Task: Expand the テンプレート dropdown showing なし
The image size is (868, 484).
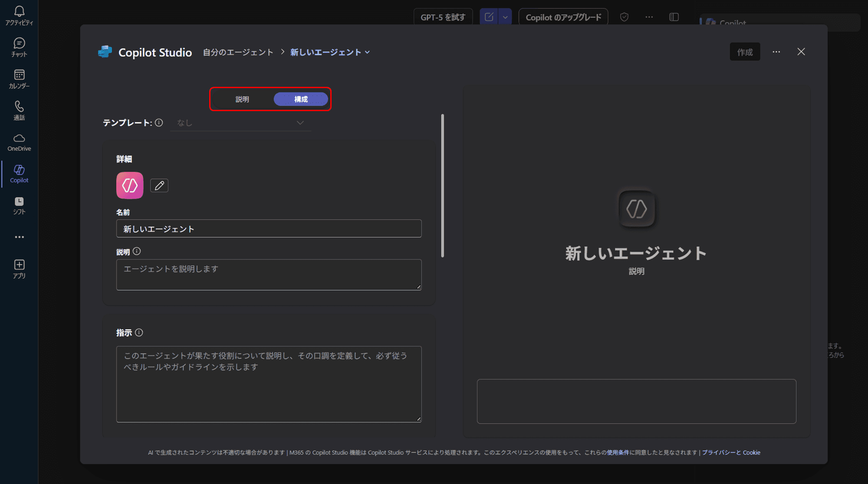Action: pos(241,122)
